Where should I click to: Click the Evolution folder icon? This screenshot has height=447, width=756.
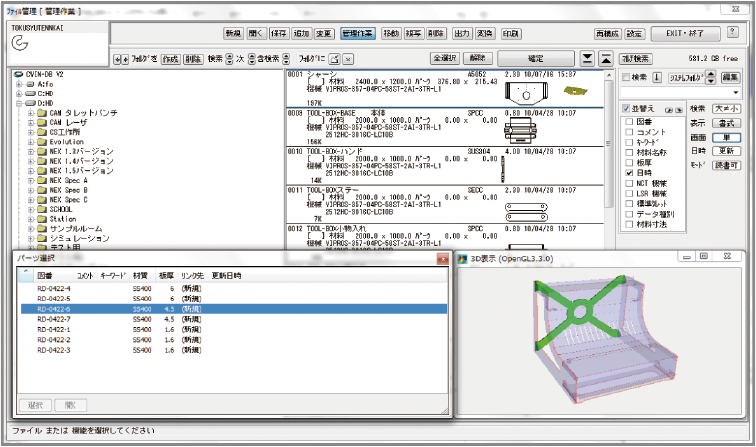42,142
